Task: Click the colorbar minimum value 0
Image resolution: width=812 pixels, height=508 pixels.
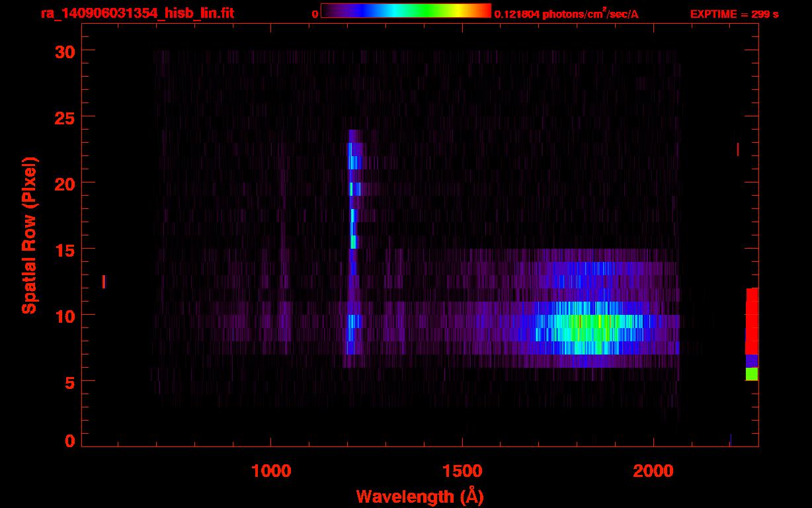Action: click(315, 14)
